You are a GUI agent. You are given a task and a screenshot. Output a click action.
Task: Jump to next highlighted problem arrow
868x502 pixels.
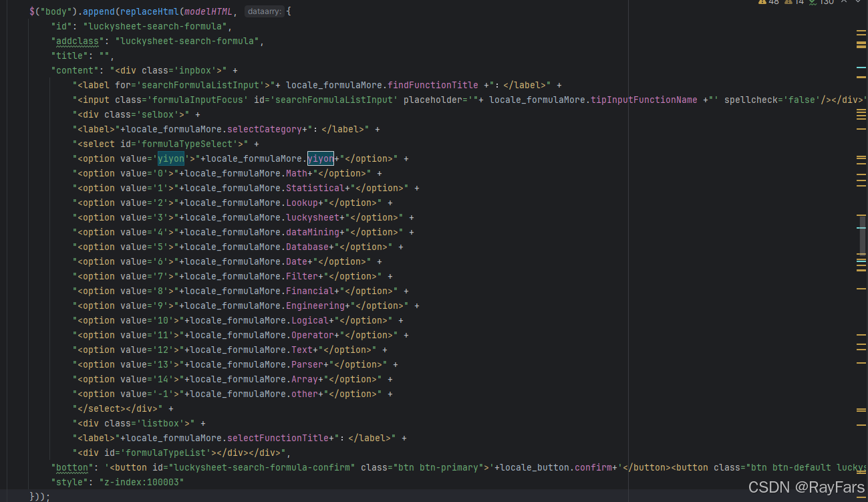(x=858, y=3)
